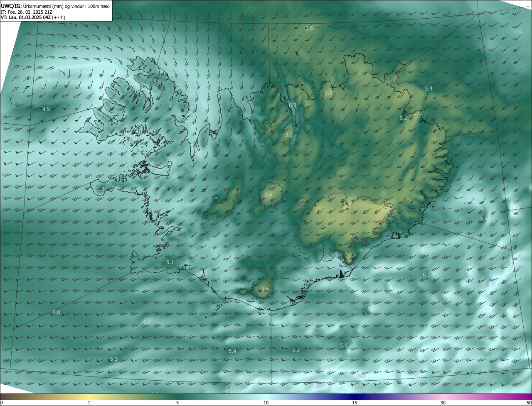Click the 3.4 value on the map

pyautogui.click(x=265, y=290)
